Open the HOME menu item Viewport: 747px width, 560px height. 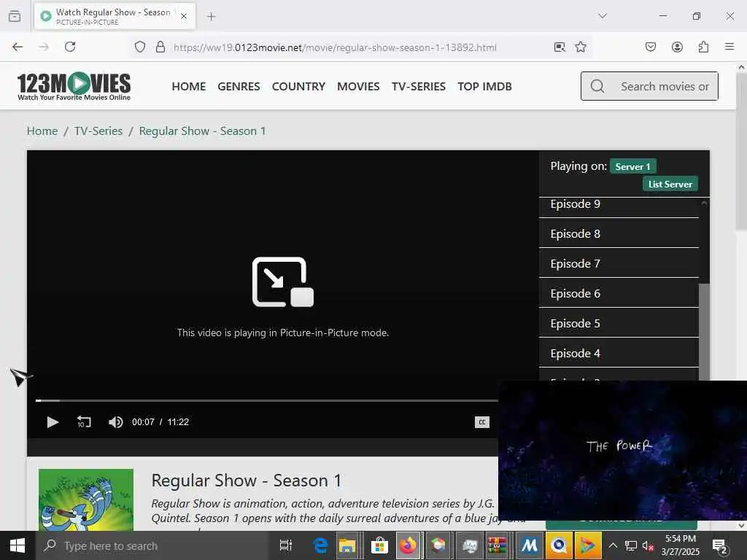click(x=189, y=87)
